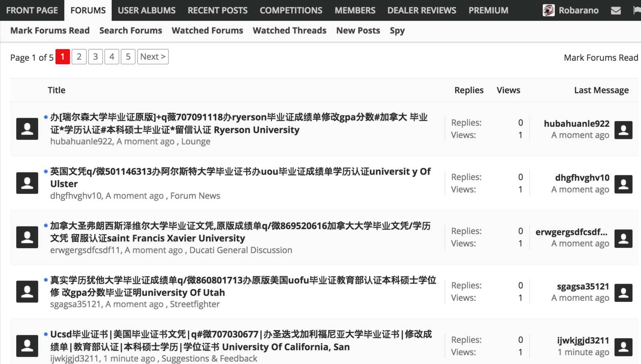Click hubahuanle922 in Last Message column
Image resolution: width=641 pixels, height=364 pixels.
pos(576,124)
